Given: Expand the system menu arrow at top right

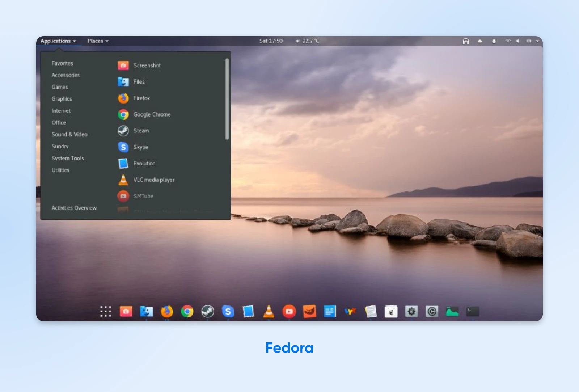Looking at the screenshot, I should tap(537, 41).
